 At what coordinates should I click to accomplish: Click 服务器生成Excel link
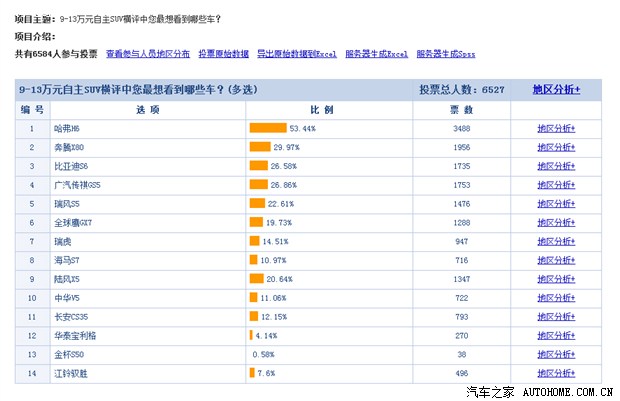coord(376,52)
